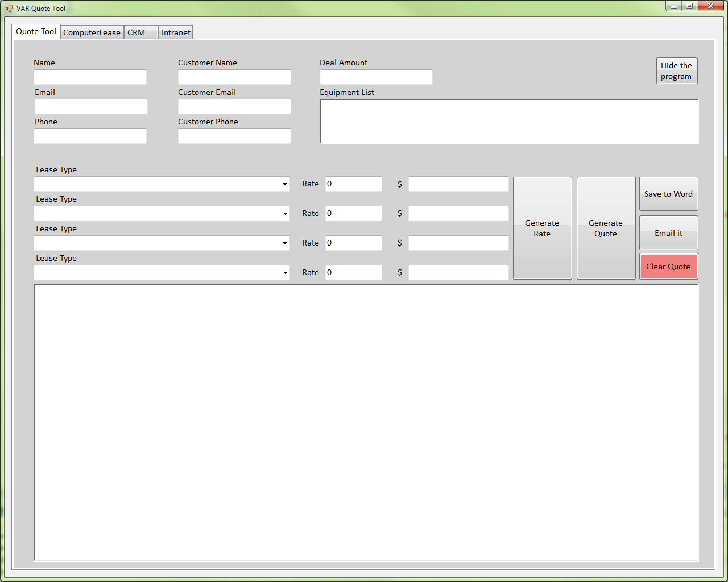728x582 pixels.
Task: Select the Intranet tab
Action: point(176,32)
